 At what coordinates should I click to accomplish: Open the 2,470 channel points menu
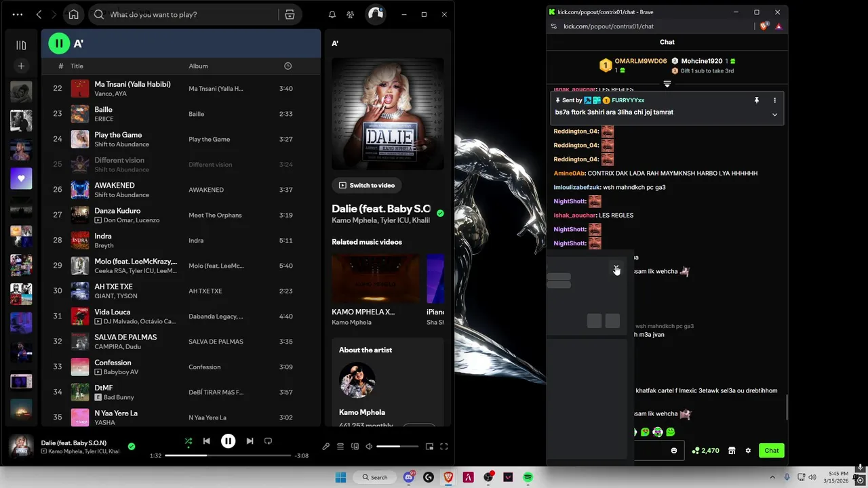705,451
